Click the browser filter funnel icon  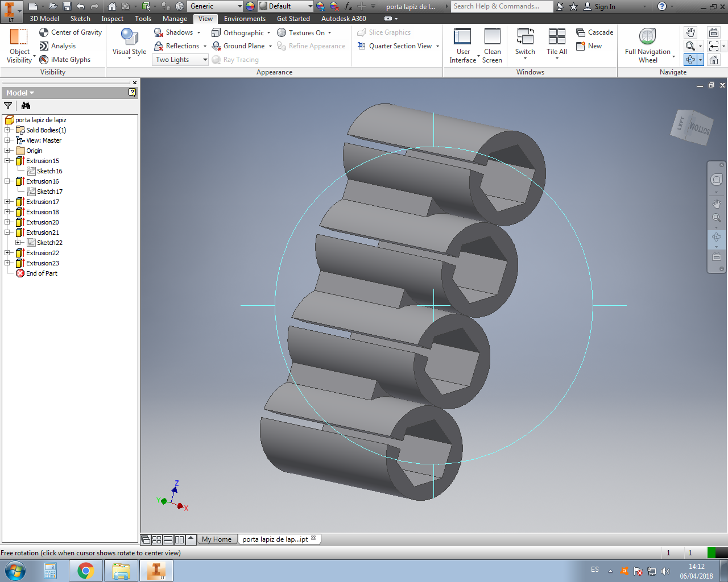(8, 106)
